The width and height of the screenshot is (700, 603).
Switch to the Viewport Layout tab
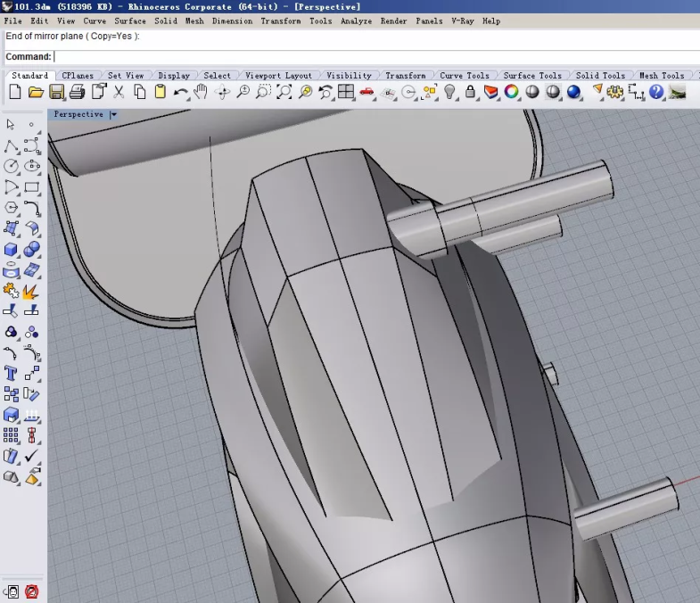278,76
